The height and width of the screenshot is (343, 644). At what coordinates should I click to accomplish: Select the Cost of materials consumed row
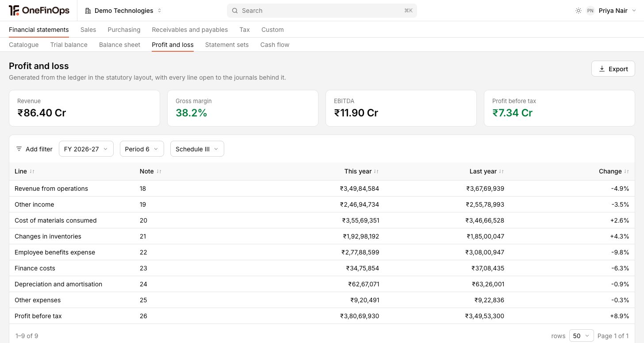tap(322, 220)
